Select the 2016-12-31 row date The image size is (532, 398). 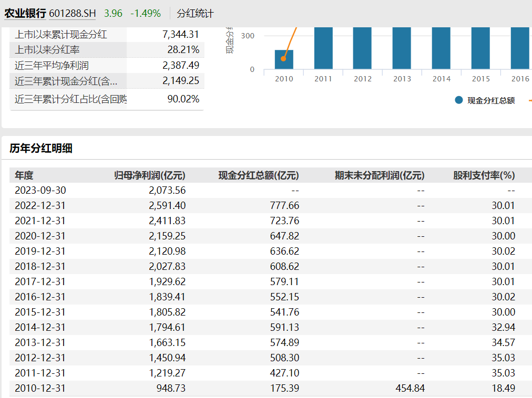click(x=40, y=297)
